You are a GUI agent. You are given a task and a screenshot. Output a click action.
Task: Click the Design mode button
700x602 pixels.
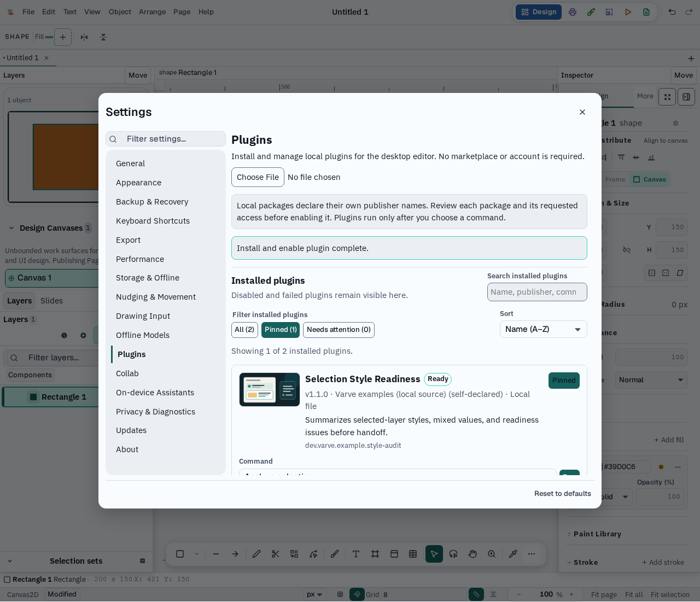point(539,12)
